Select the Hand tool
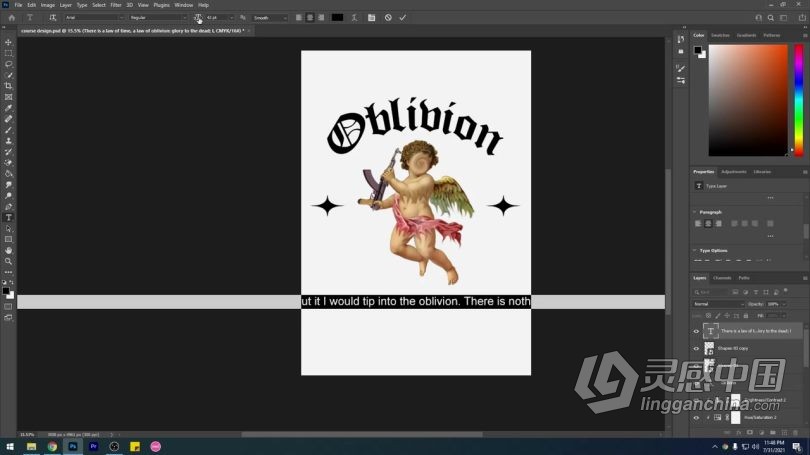The height and width of the screenshot is (455, 810). tap(8, 250)
